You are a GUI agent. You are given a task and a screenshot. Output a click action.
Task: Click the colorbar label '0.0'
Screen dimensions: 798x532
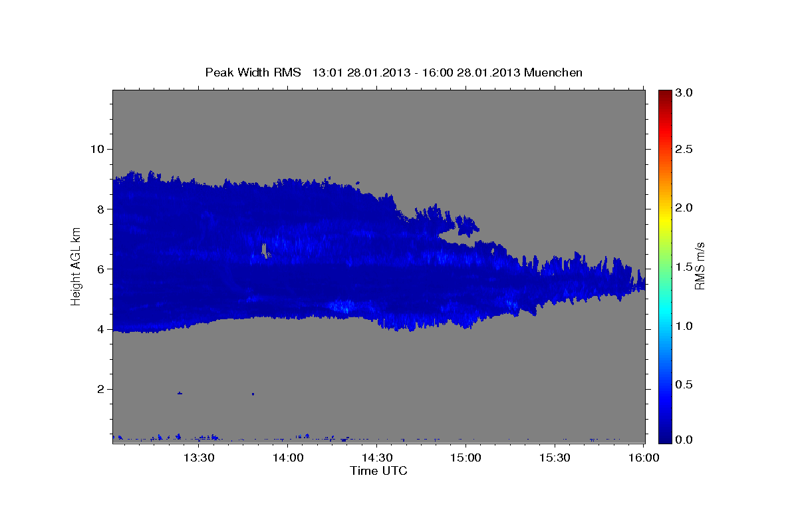[684, 440]
